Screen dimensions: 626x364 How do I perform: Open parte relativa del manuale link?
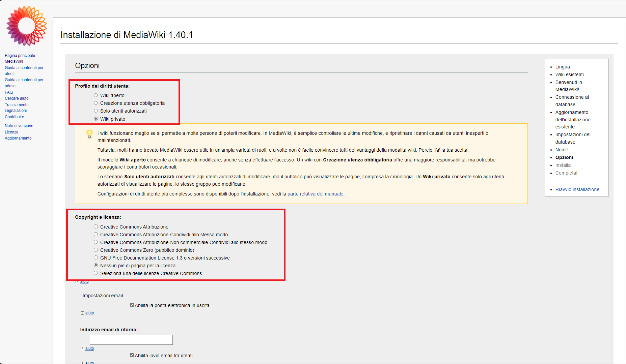click(x=315, y=194)
